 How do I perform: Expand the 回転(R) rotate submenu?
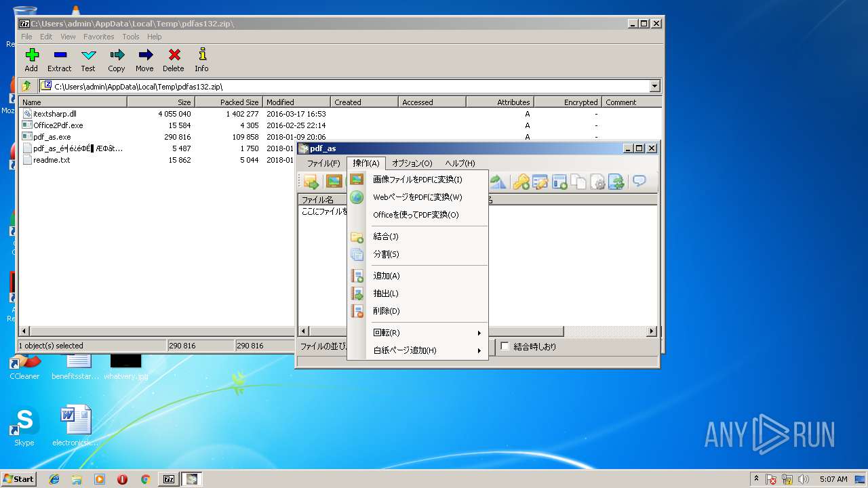tap(418, 333)
